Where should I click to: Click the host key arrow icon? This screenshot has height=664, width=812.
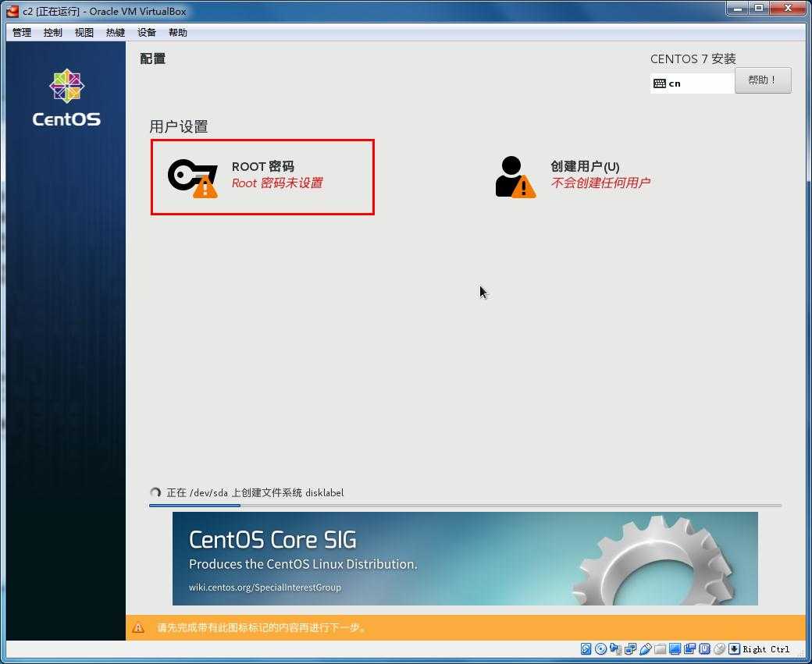(734, 649)
